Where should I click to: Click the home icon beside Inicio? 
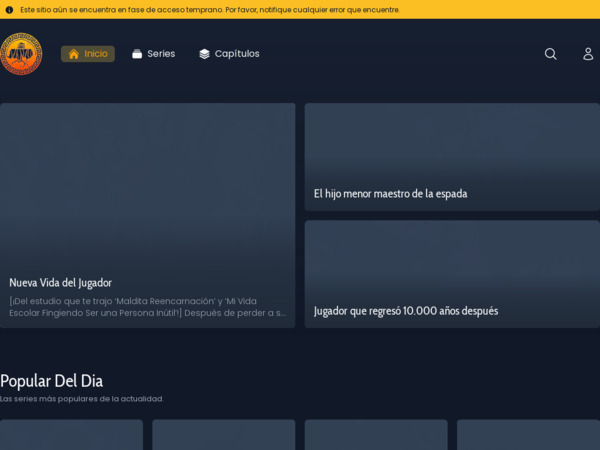(x=73, y=54)
